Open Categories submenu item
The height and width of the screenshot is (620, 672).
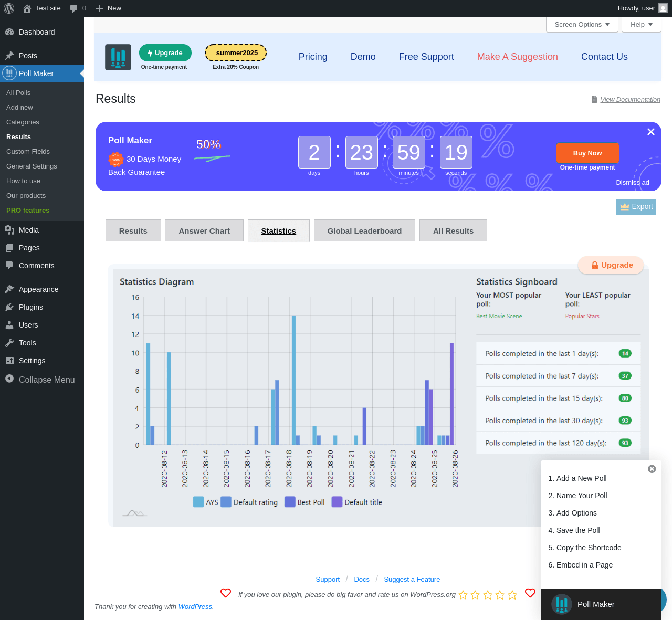click(23, 122)
